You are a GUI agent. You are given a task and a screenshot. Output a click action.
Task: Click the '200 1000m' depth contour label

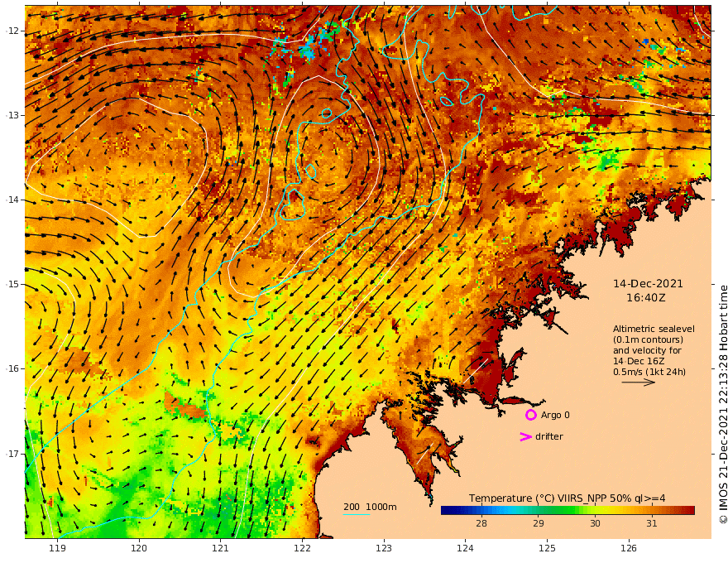point(370,507)
